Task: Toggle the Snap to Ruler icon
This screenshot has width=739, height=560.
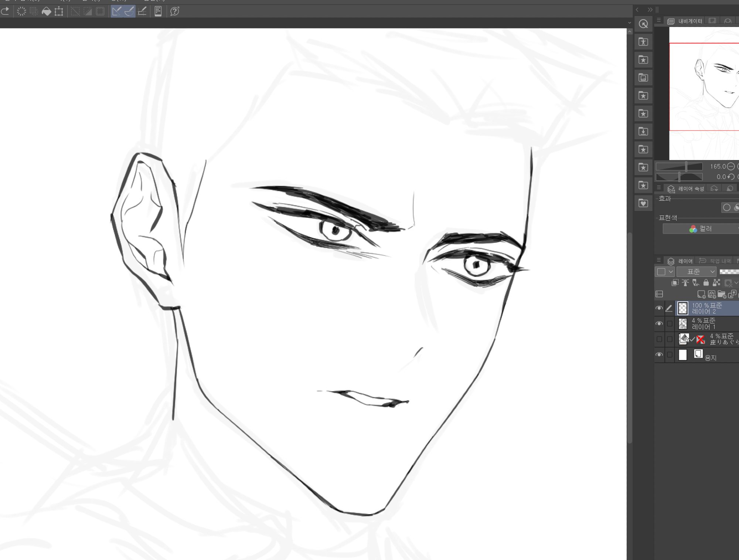Action: [117, 11]
